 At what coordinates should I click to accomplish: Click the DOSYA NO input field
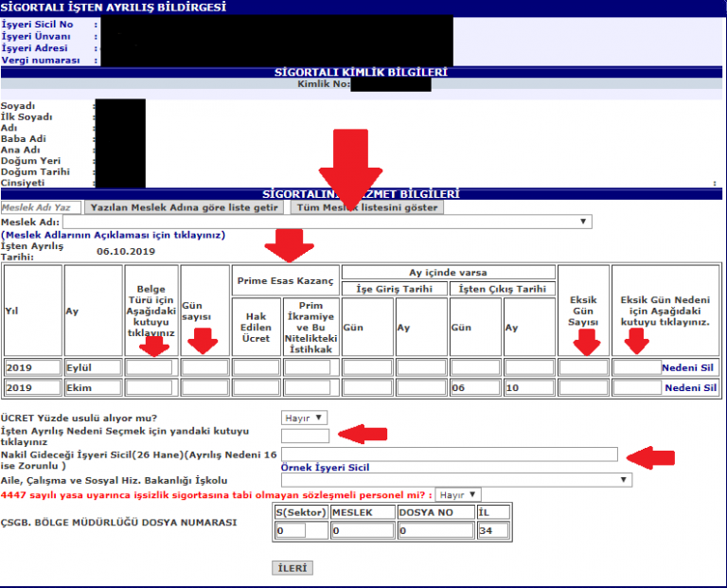click(435, 531)
